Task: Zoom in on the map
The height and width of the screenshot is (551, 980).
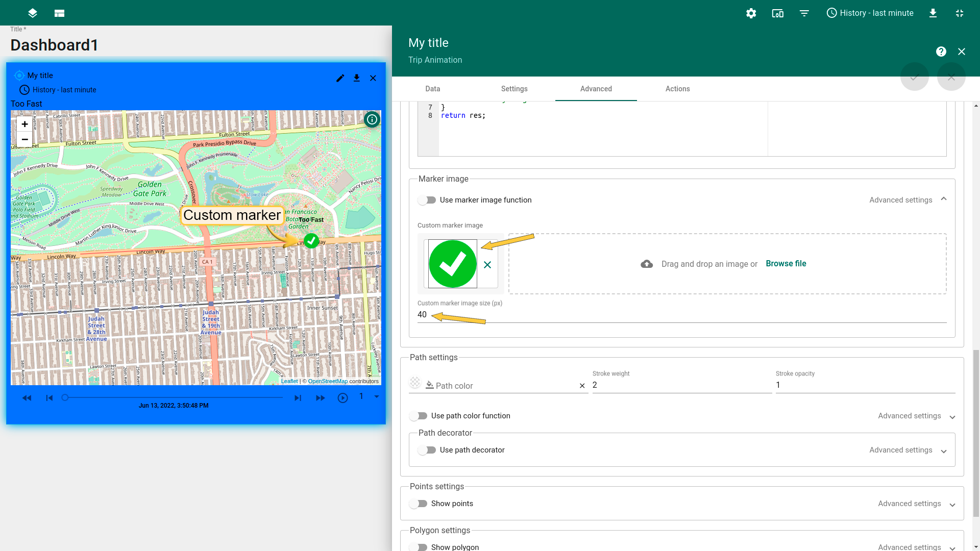Action: pyautogui.click(x=24, y=124)
